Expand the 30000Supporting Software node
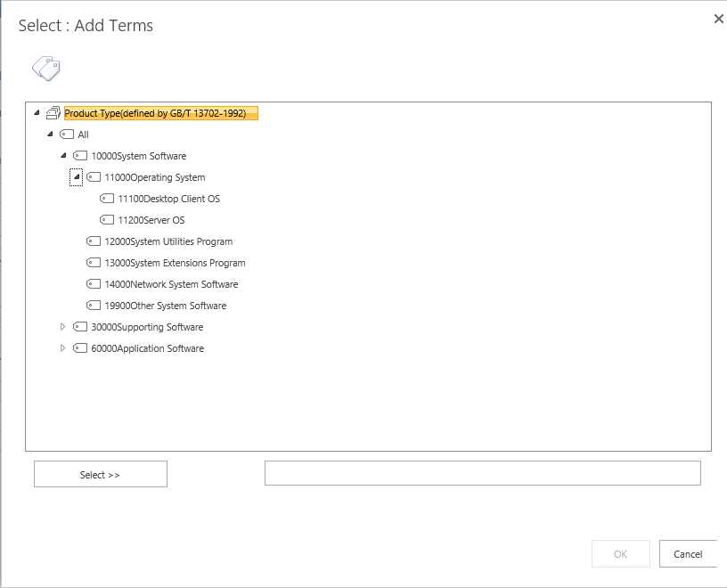Image resolution: width=727 pixels, height=588 pixels. 63,327
